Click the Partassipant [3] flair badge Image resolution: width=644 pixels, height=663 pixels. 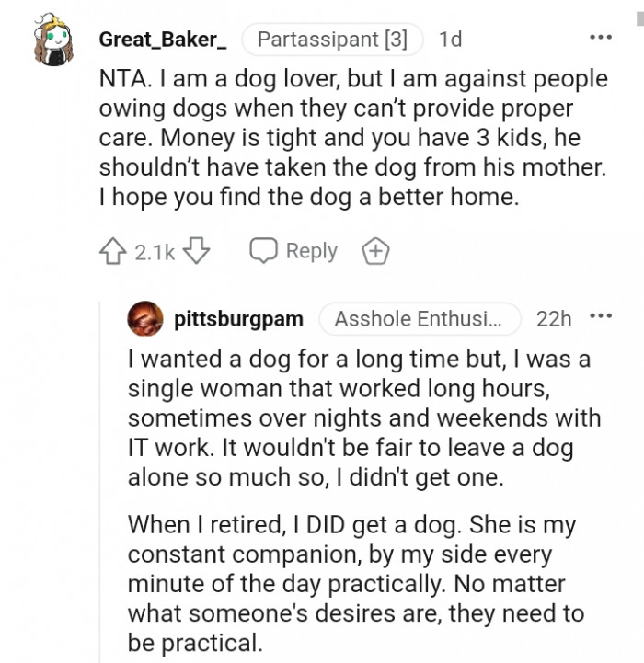tap(332, 40)
